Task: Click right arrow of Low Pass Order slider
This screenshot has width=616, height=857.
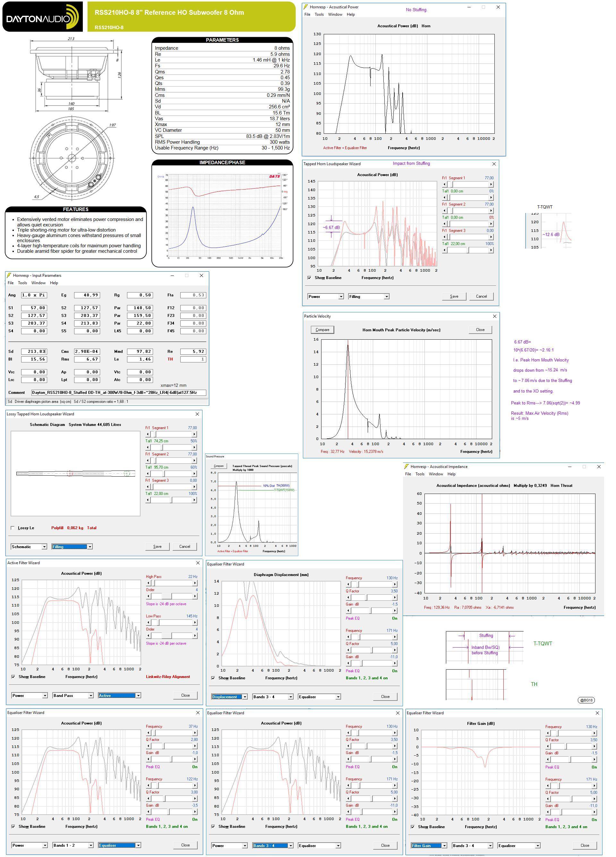Action: (195, 636)
